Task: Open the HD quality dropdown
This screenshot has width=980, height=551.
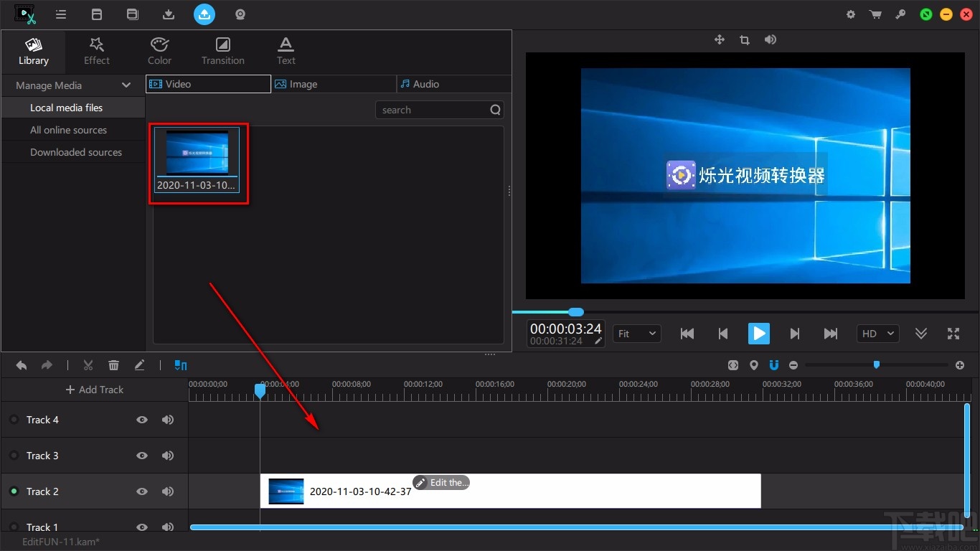Action: (x=878, y=334)
